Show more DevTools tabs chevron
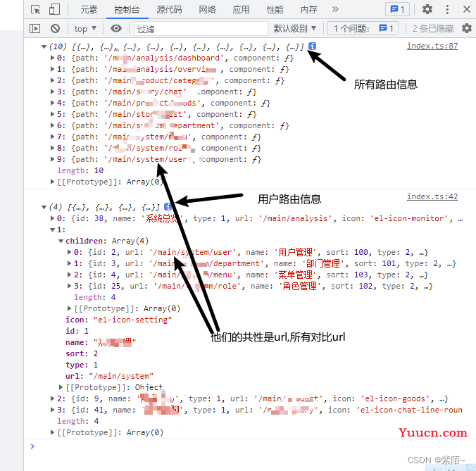This screenshot has width=476, height=471. [335, 9]
